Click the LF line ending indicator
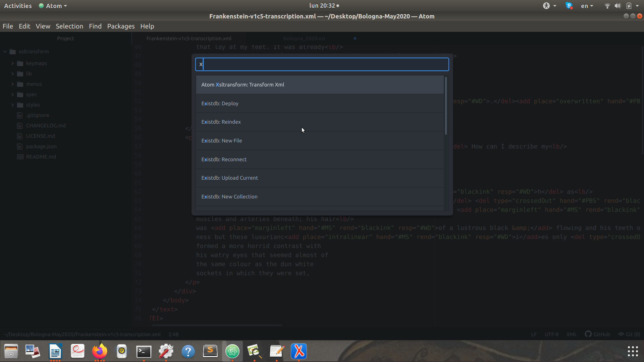 [x=534, y=335]
